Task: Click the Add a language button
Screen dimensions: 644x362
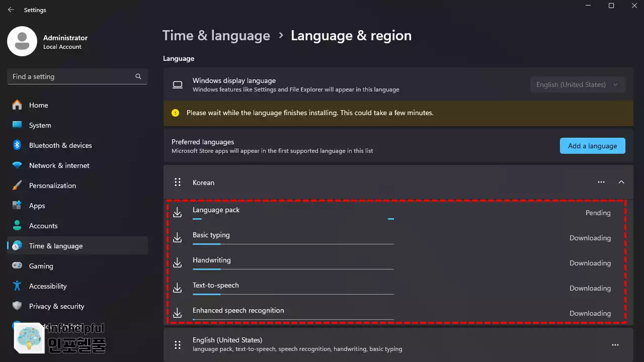Action: click(x=592, y=146)
